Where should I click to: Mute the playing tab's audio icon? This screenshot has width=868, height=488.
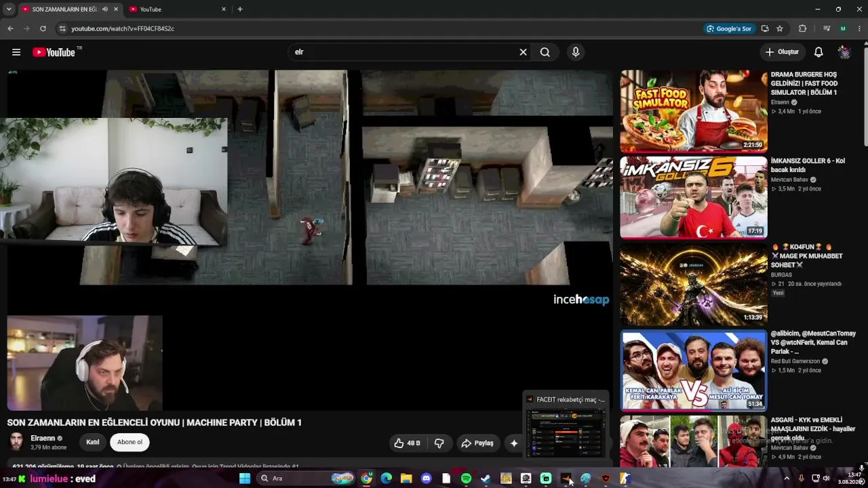coord(104,9)
